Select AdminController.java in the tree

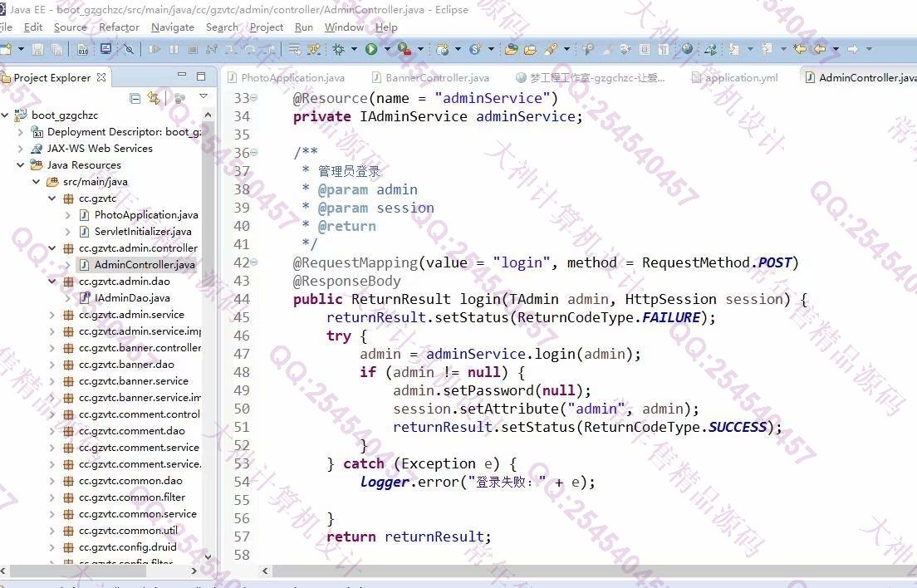click(145, 265)
